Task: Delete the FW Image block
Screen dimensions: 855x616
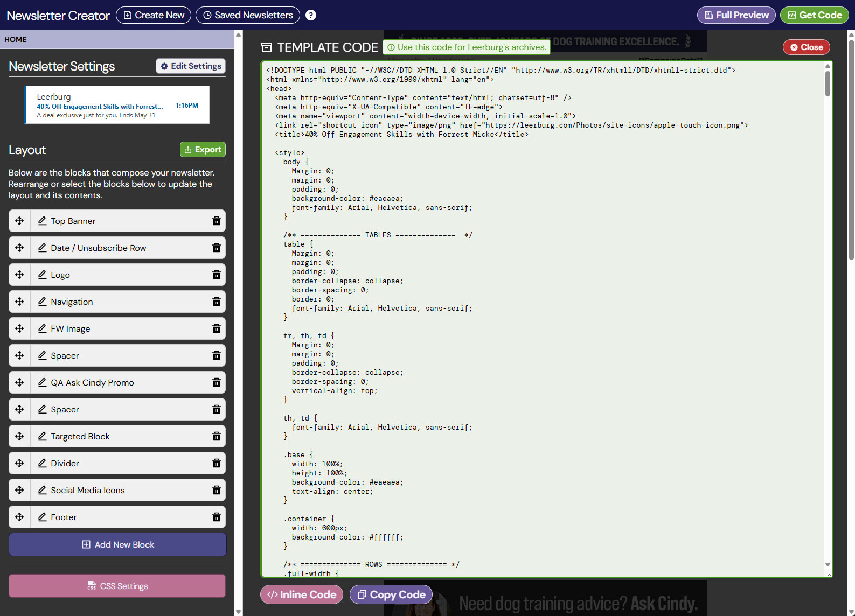Action: 217,328
